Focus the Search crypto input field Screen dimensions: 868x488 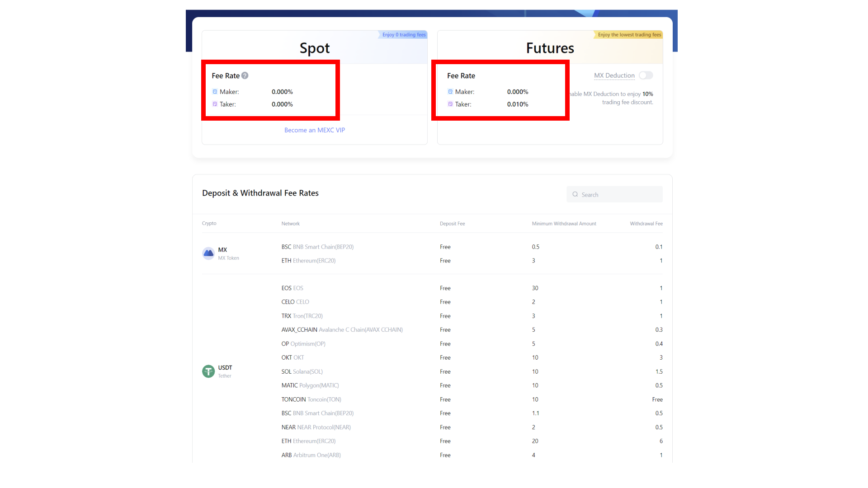click(x=619, y=195)
